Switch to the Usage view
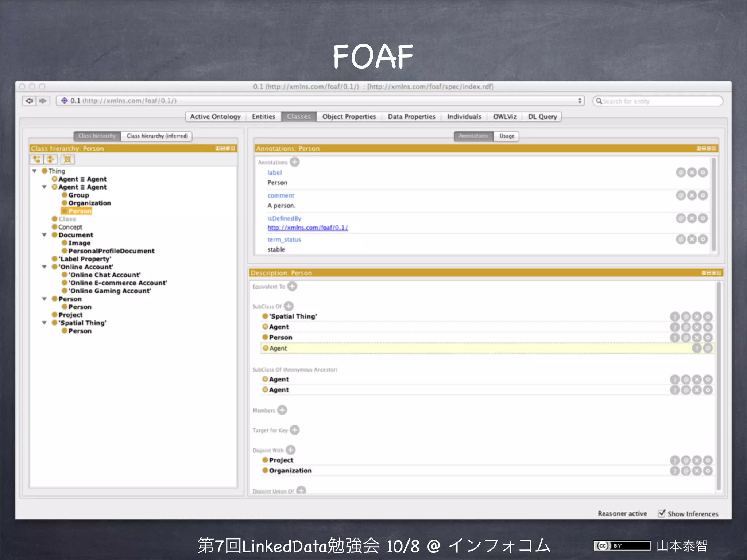Viewport: 747px width, 560px height. click(507, 136)
